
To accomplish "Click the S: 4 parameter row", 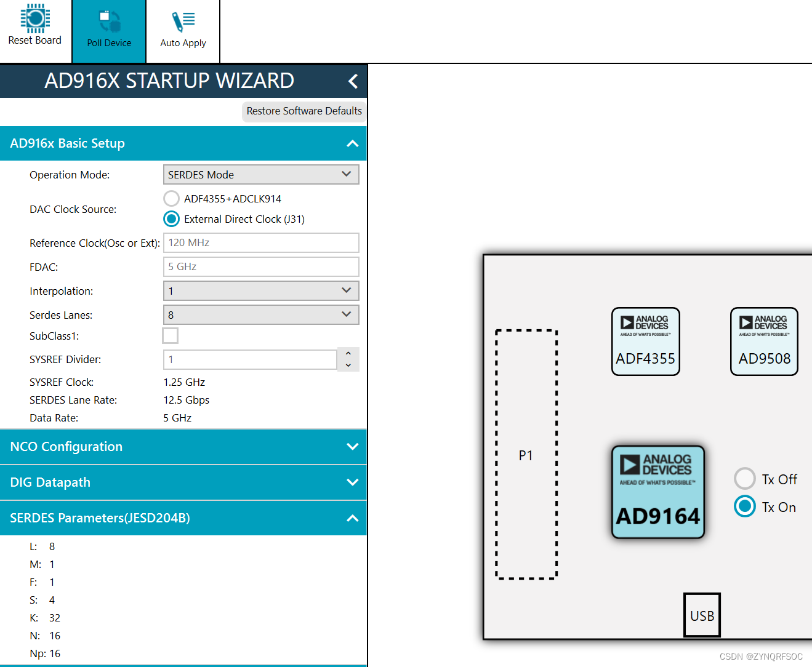I will click(x=42, y=600).
